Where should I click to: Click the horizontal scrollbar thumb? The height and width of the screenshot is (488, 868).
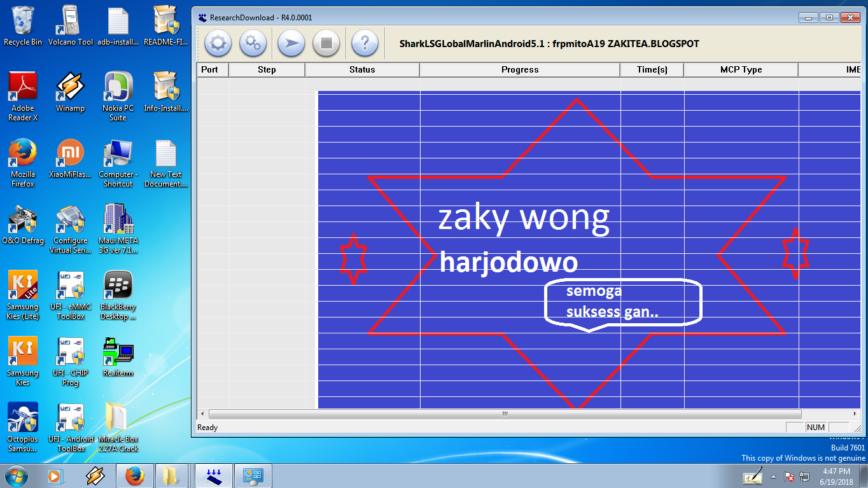(x=505, y=414)
